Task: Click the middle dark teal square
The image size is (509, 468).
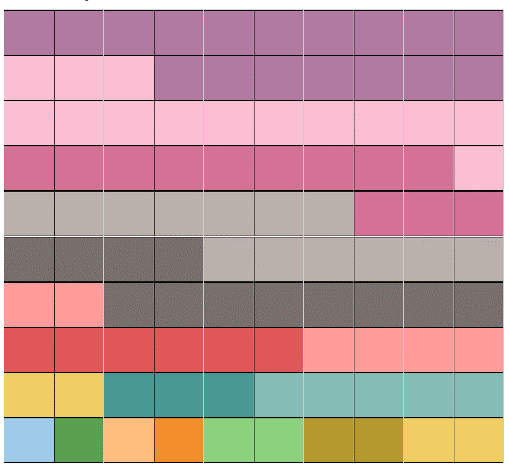Action: 179,395
